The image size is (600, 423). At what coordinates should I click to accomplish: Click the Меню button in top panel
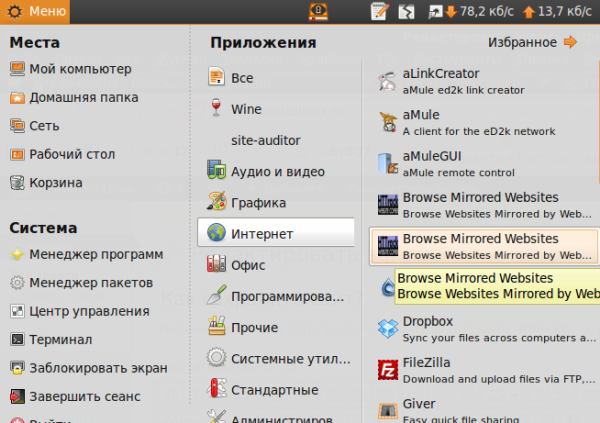coord(35,11)
